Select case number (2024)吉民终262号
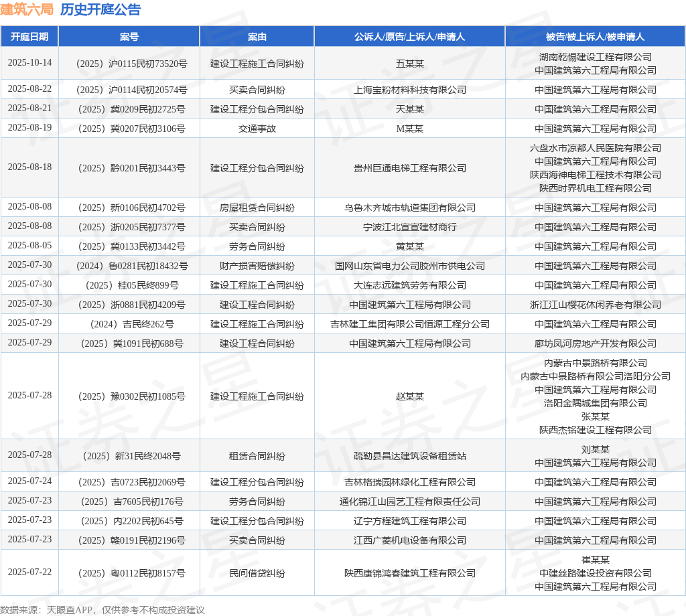The width and height of the screenshot is (686, 616). click(132, 324)
